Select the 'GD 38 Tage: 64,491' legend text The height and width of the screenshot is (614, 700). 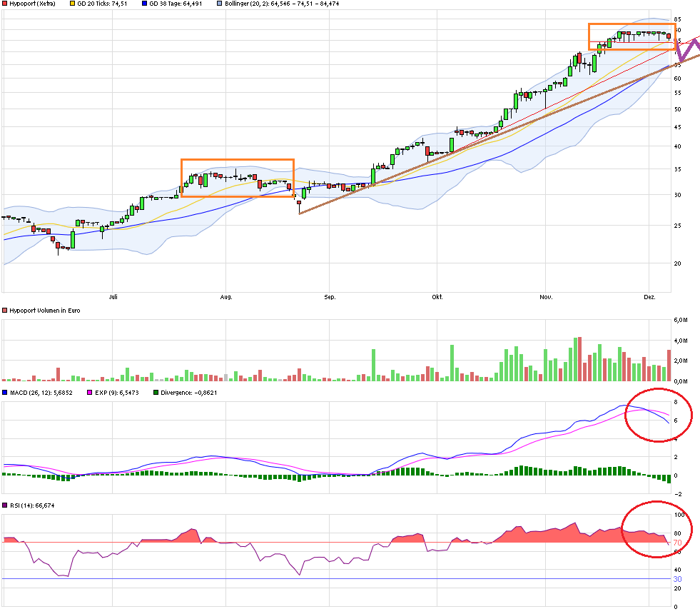(176, 4)
